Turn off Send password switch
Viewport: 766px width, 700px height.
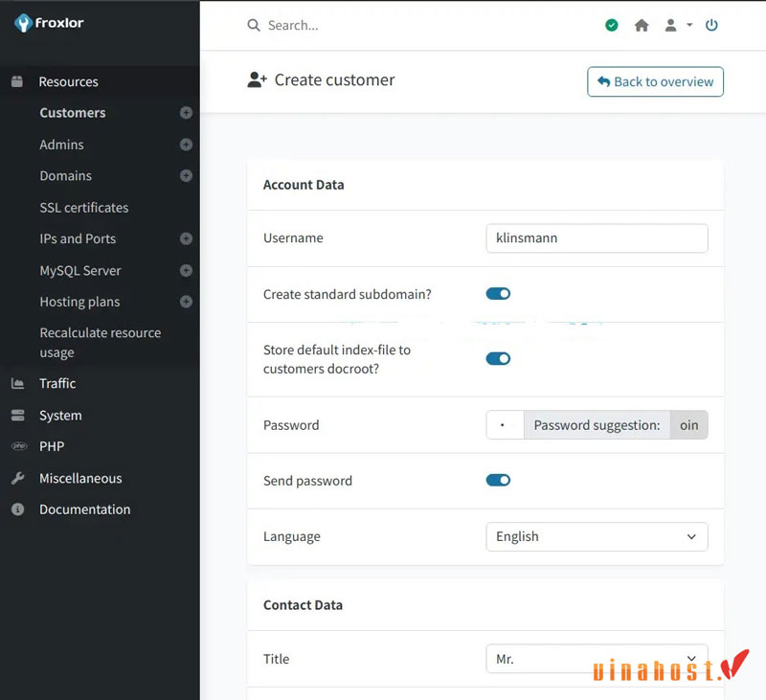(x=498, y=480)
